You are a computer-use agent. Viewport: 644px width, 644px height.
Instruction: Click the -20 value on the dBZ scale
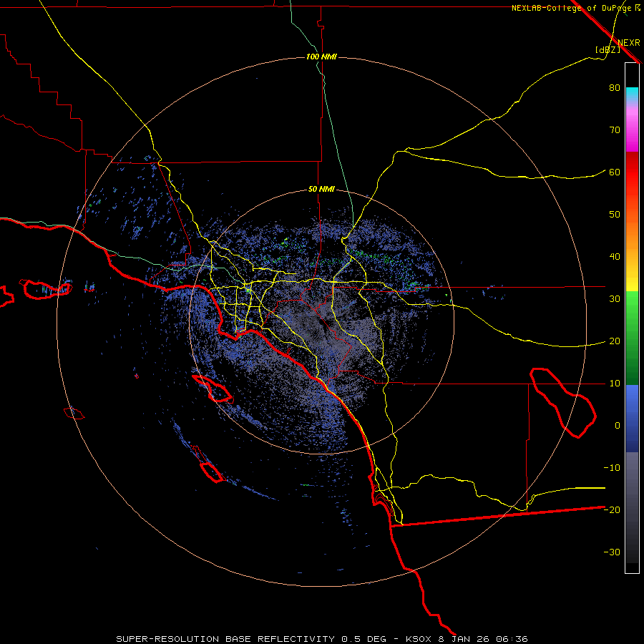point(612,509)
